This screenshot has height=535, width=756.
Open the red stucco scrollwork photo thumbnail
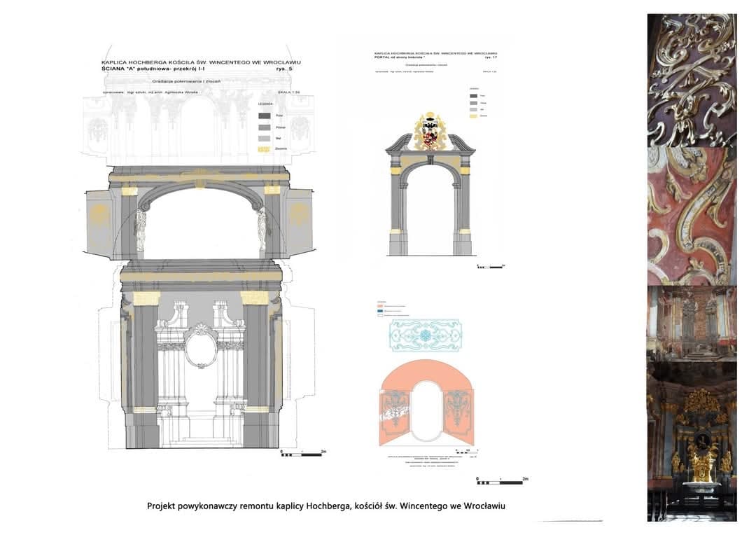pos(692,216)
